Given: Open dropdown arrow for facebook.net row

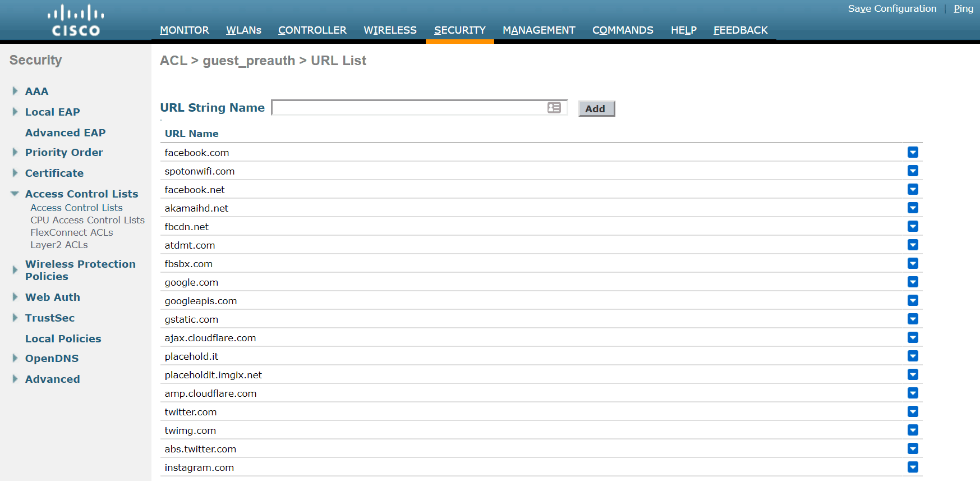Looking at the screenshot, I should click(x=913, y=189).
